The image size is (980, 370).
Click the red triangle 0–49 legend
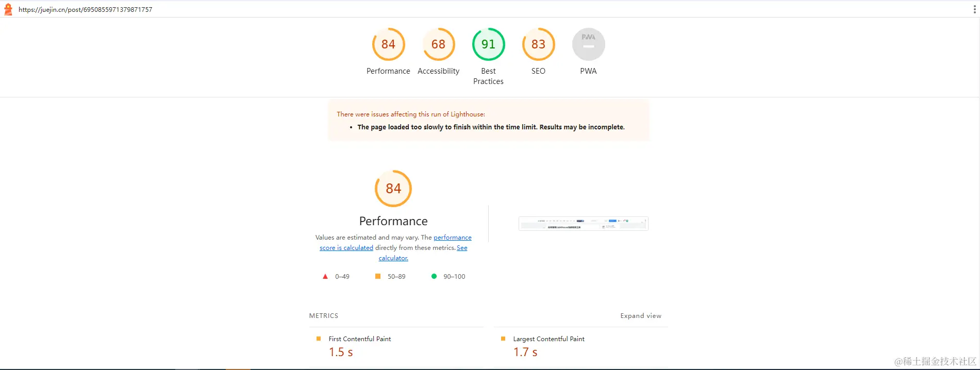point(325,277)
